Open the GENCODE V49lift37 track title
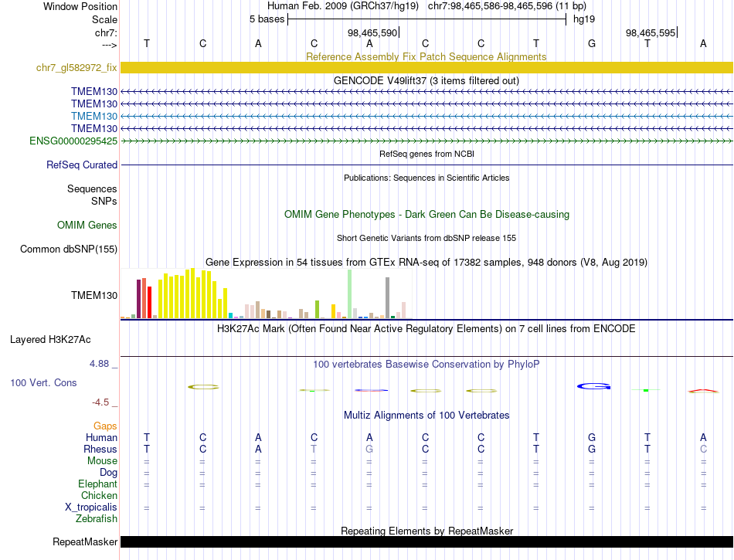Image resolution: width=734 pixels, height=560 pixels. point(426,80)
